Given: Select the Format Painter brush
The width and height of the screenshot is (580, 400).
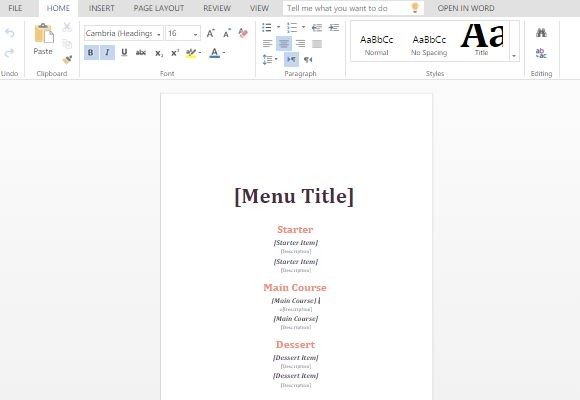Looking at the screenshot, I should [x=67, y=59].
